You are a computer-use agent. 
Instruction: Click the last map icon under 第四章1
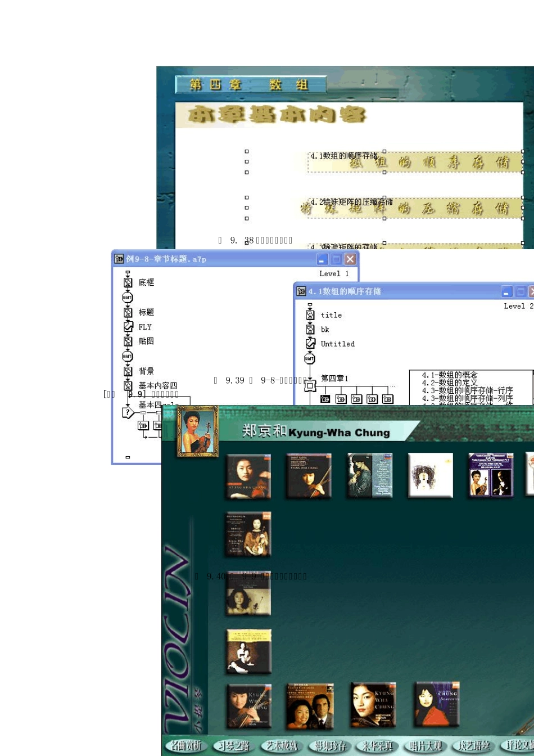tap(387, 399)
